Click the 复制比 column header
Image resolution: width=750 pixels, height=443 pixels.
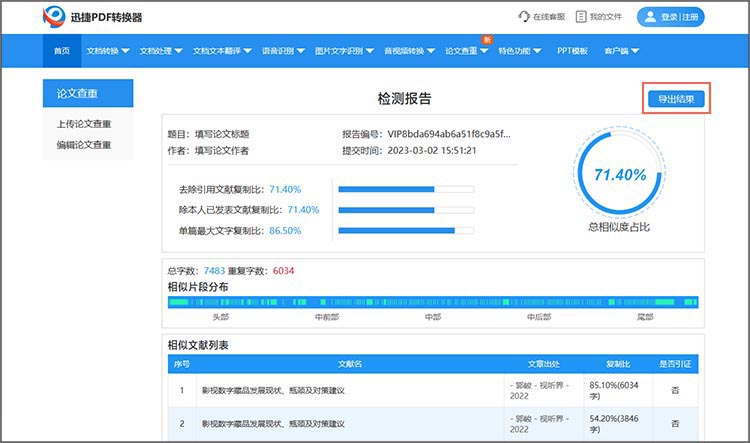pyautogui.click(x=618, y=364)
